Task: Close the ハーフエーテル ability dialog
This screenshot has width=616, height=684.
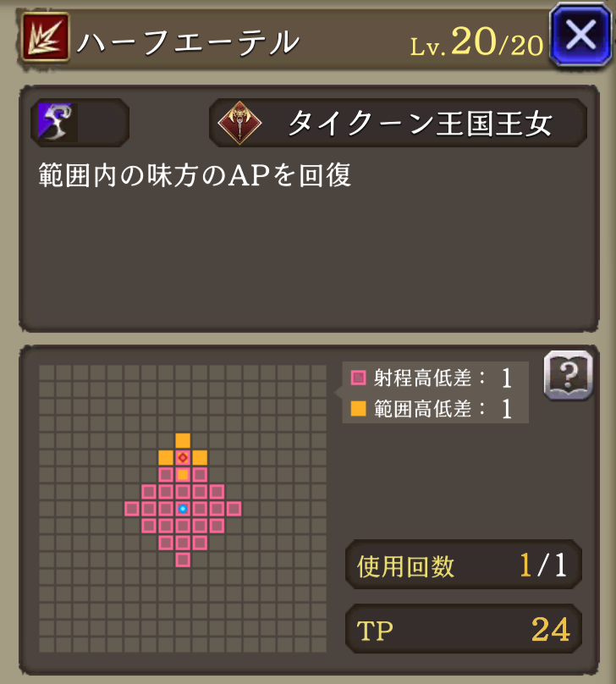Action: 580,35
